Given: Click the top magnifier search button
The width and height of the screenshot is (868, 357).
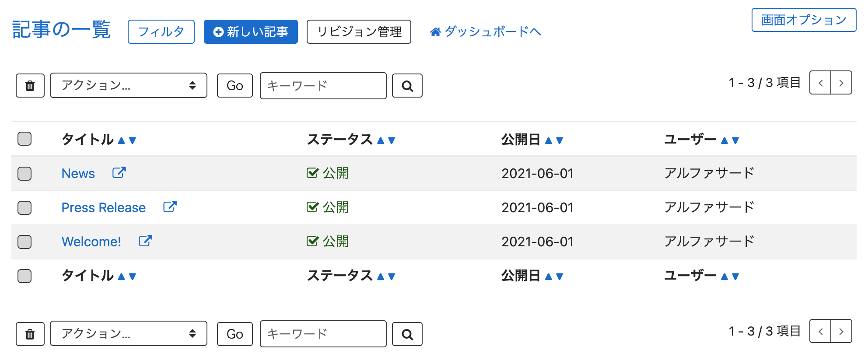Looking at the screenshot, I should [x=407, y=86].
